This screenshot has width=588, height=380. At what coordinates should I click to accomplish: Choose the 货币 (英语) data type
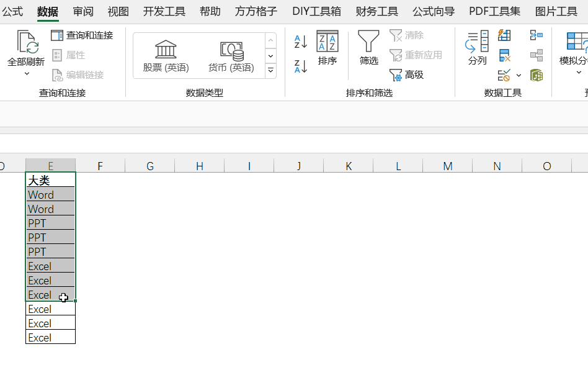tap(231, 57)
